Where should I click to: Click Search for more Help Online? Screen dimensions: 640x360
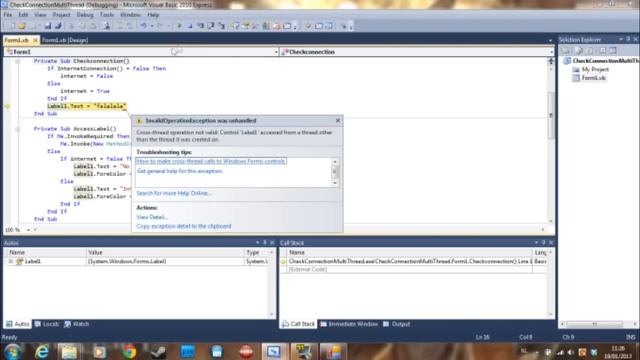click(x=174, y=193)
